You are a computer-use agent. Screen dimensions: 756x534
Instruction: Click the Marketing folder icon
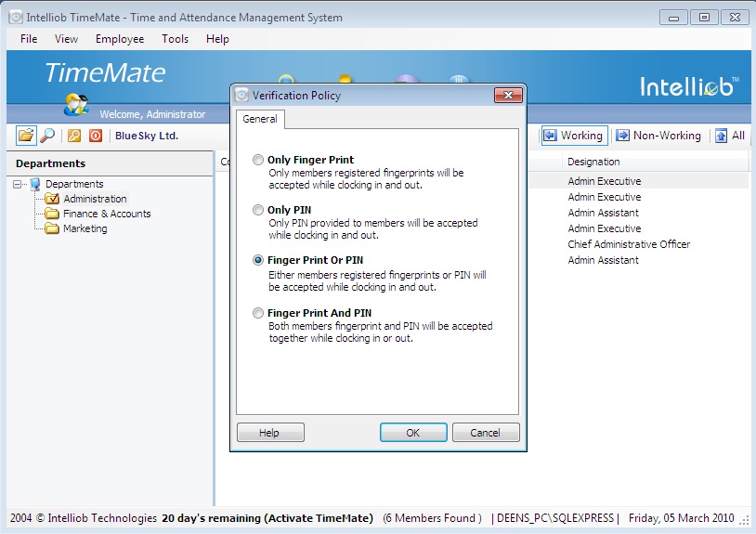52,228
